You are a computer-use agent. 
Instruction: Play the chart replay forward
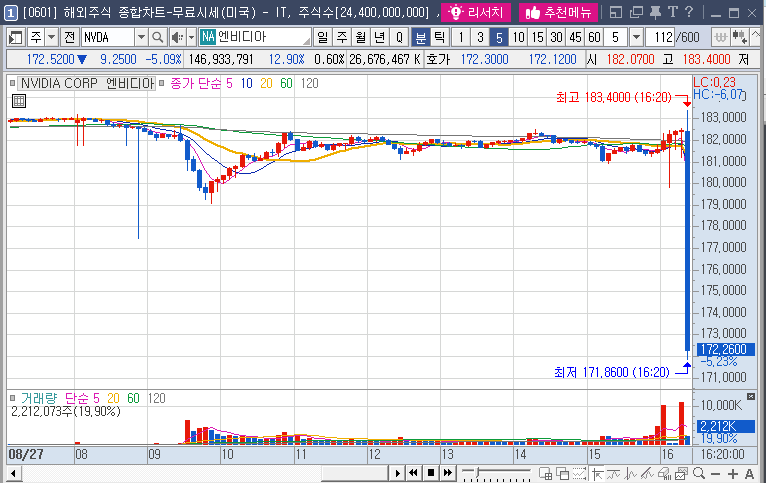pos(397,473)
